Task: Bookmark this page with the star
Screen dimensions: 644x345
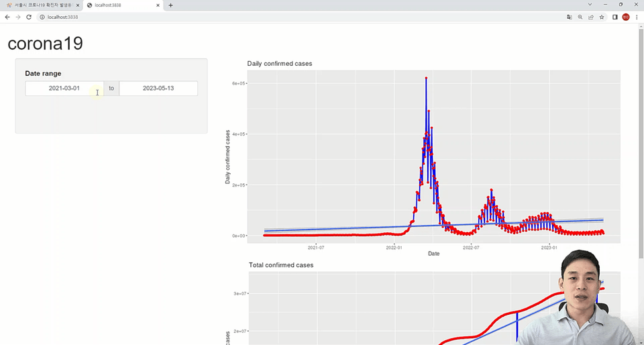Action: coord(602,17)
